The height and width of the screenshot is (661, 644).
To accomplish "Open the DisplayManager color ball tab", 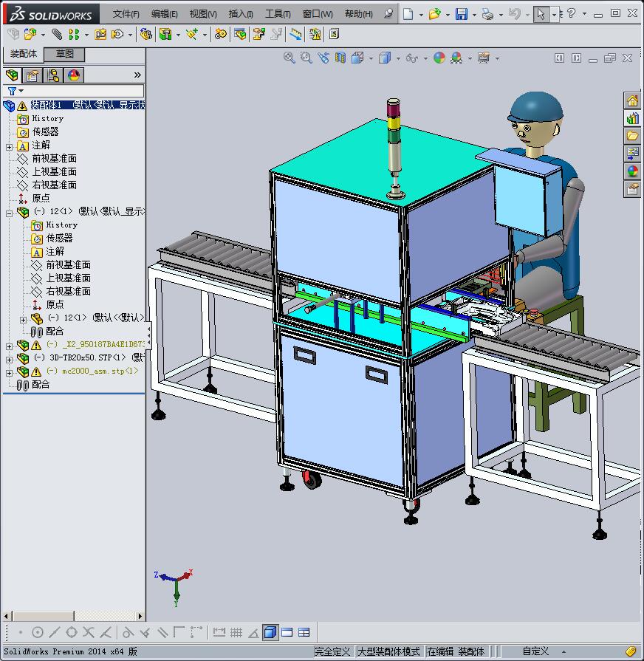I will pos(74,75).
